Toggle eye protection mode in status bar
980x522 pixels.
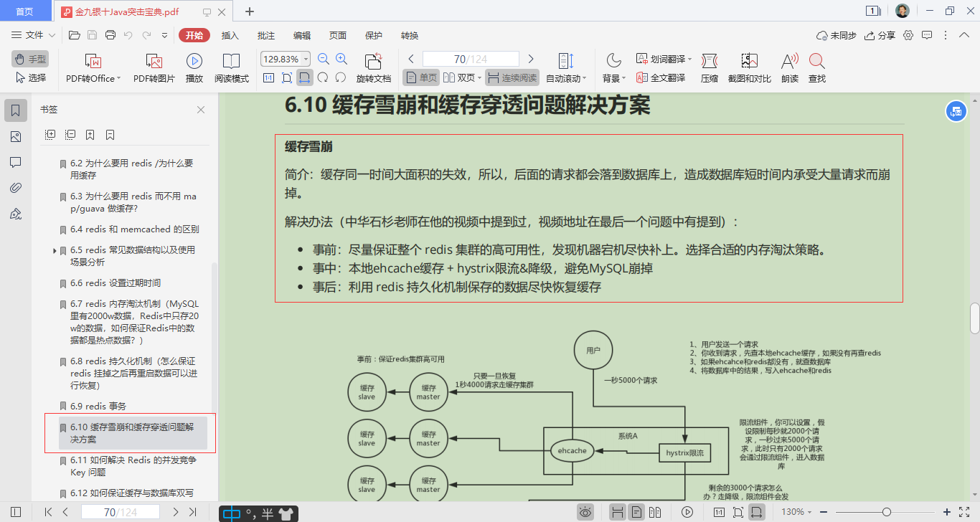pos(586,512)
